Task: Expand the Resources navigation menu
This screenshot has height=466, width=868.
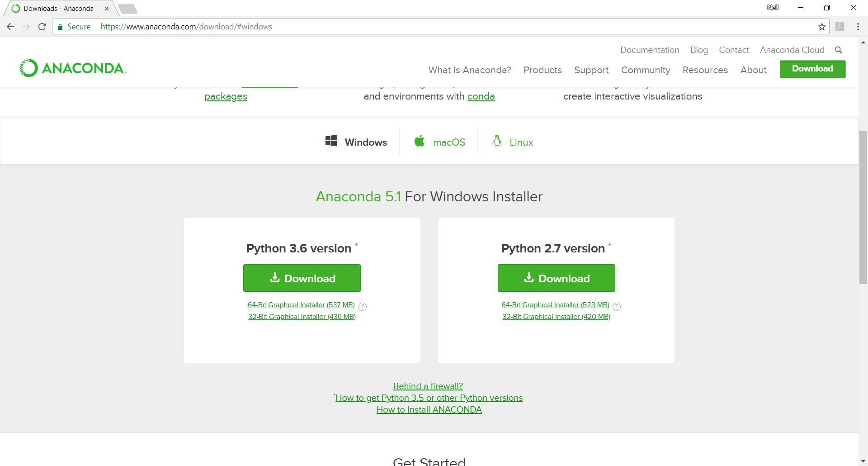Action: pos(705,70)
